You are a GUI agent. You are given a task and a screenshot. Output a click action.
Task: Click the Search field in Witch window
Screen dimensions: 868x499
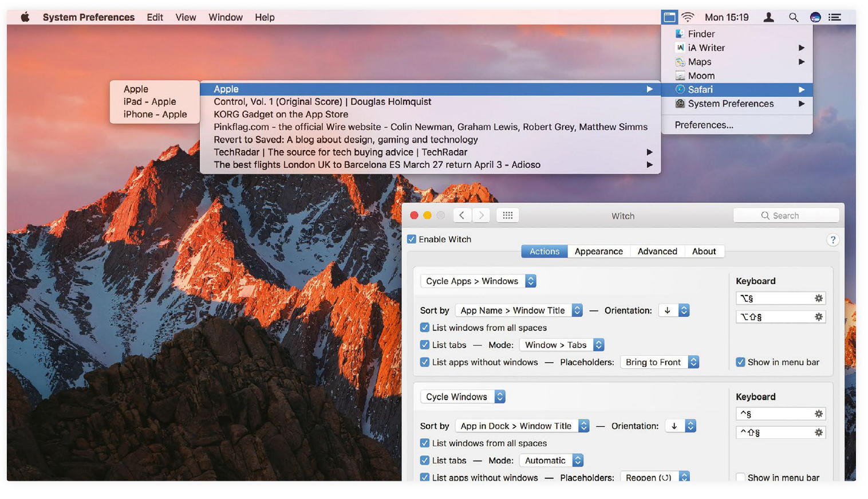pyautogui.click(x=786, y=215)
